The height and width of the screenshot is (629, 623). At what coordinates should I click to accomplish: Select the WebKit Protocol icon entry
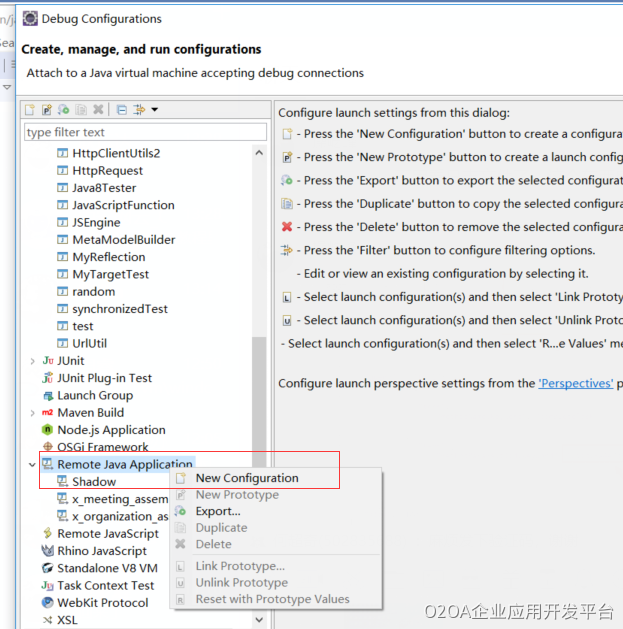pyautogui.click(x=48, y=603)
